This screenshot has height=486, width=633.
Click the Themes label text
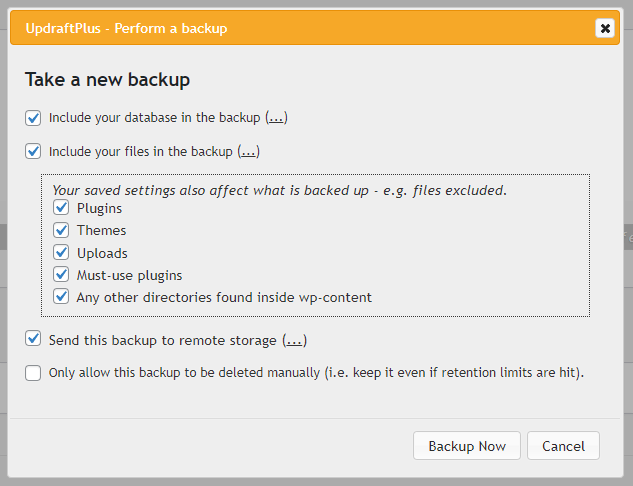(x=101, y=230)
